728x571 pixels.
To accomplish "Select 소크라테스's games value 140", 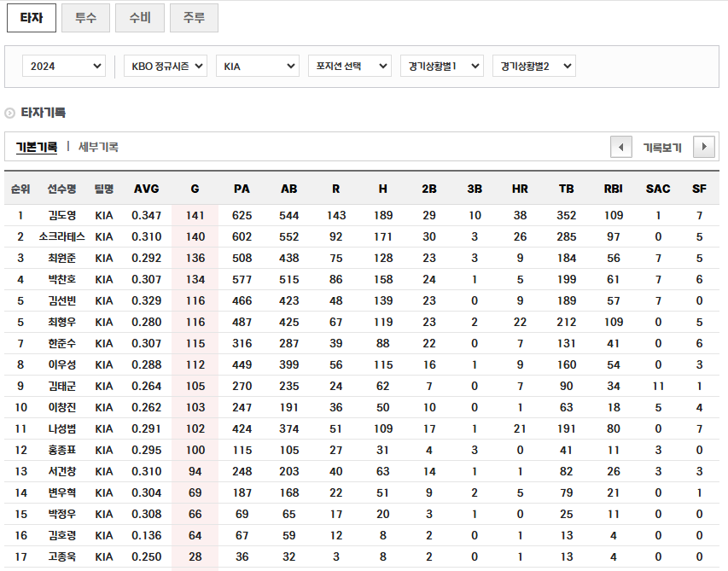I will 195,236.
